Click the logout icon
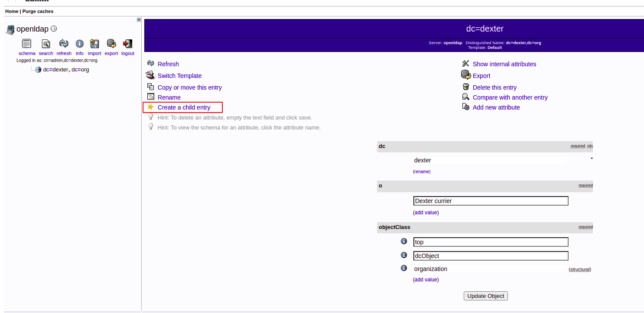This screenshot has width=644, height=313. click(x=127, y=44)
